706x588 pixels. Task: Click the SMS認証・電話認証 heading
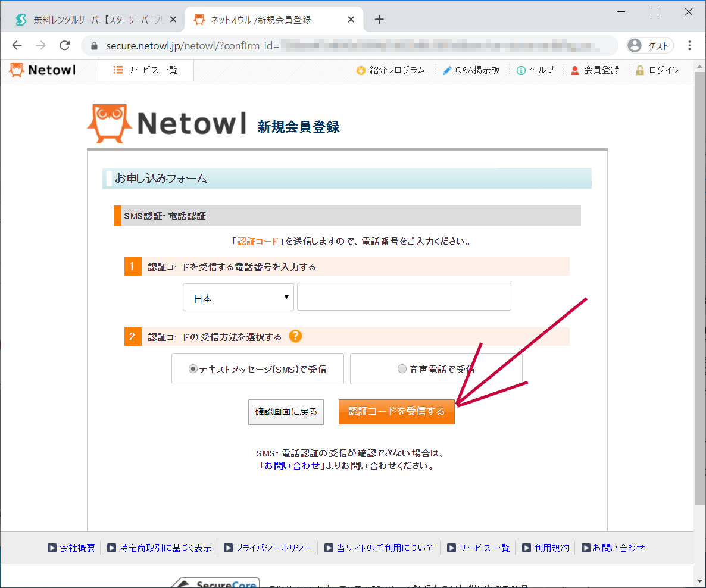(x=165, y=216)
